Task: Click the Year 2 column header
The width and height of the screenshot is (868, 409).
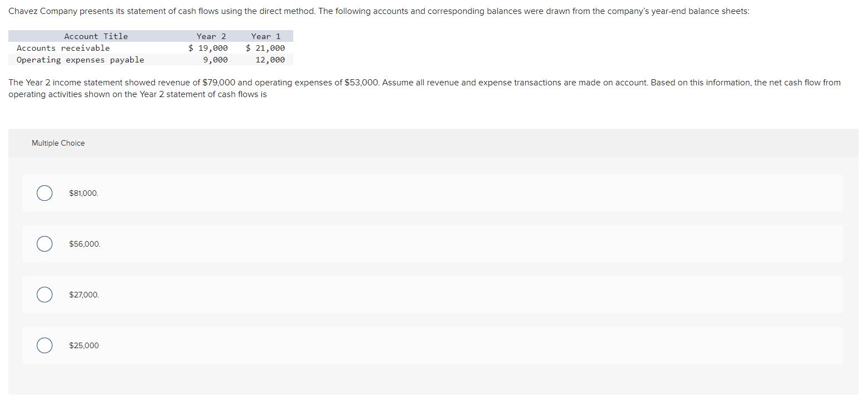Action: 210,36
